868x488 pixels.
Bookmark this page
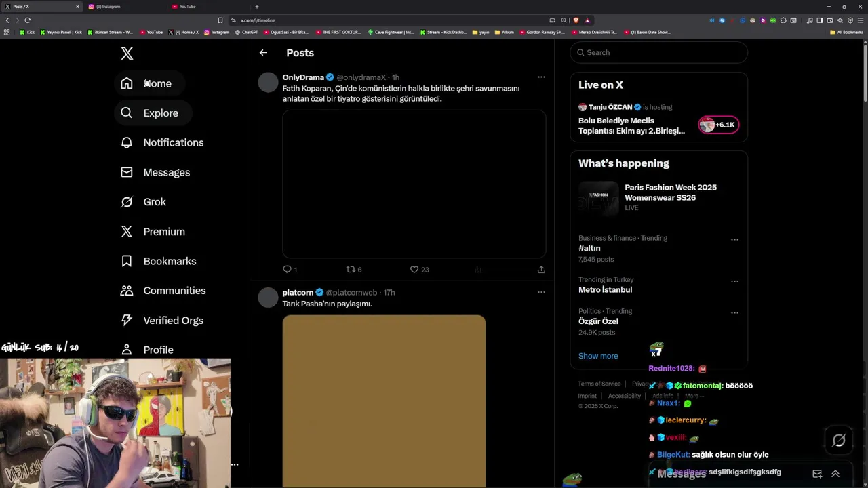click(x=220, y=20)
